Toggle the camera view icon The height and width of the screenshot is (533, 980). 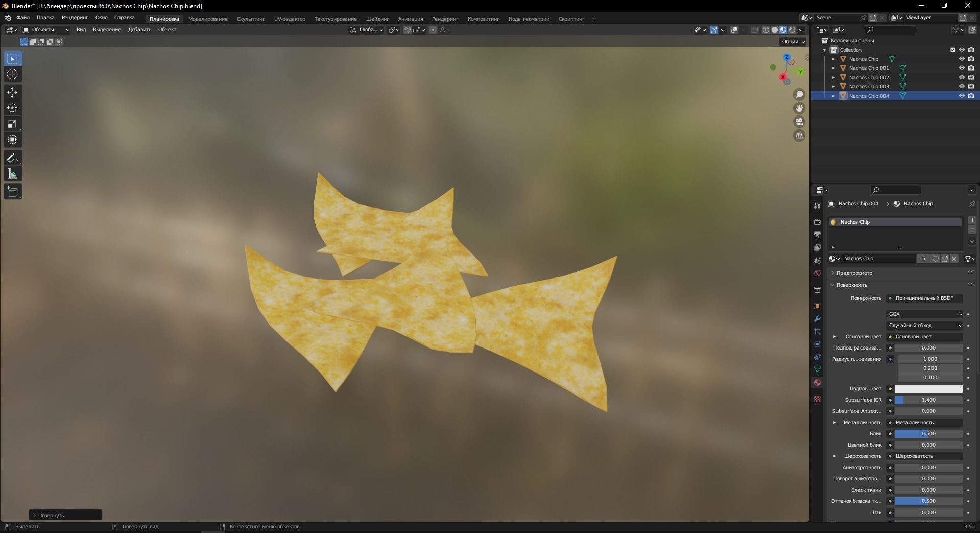tap(799, 122)
